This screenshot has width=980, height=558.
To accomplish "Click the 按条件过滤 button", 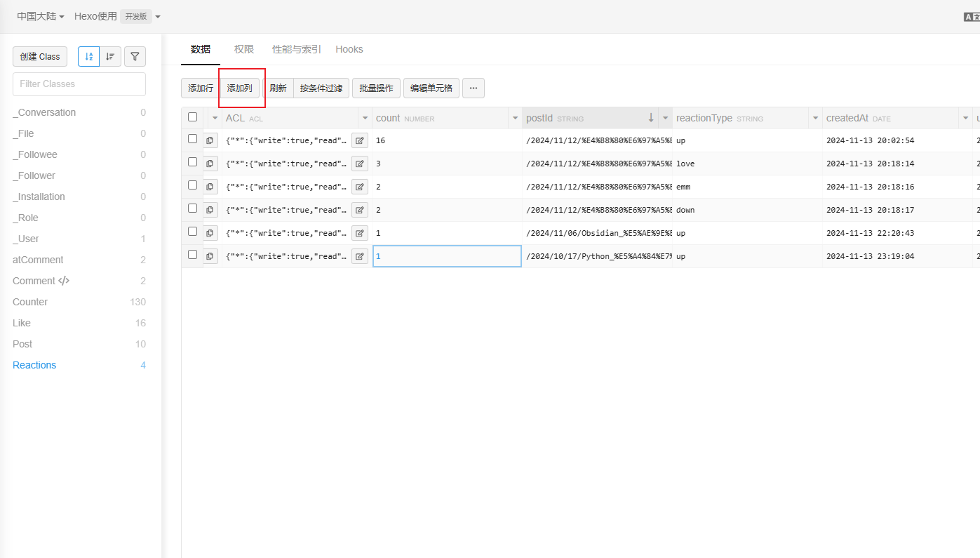I will click(x=321, y=88).
